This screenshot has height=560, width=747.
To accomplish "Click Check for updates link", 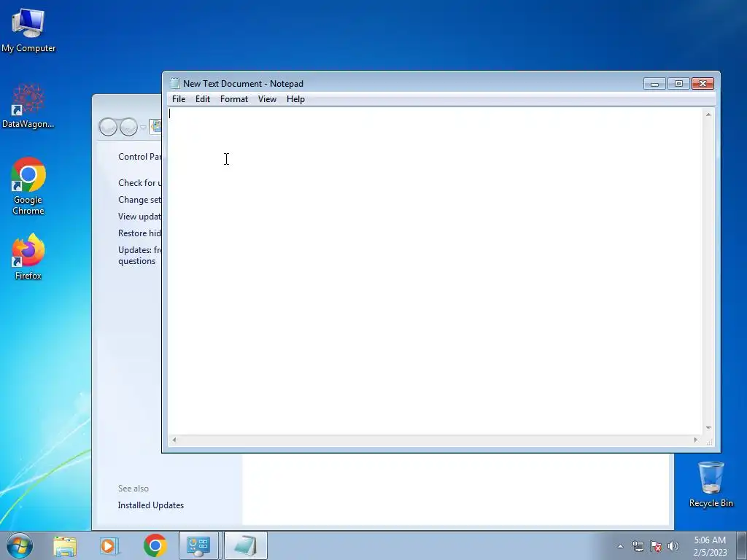I will coord(139,183).
